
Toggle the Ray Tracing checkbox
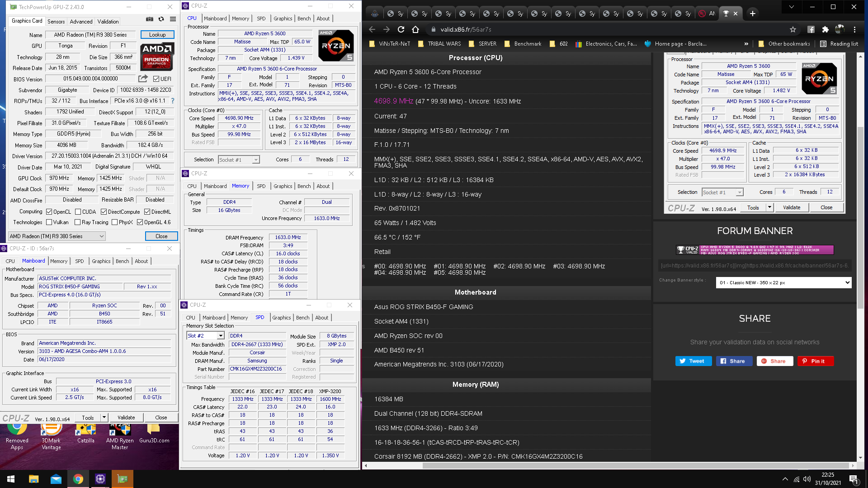[x=77, y=222]
